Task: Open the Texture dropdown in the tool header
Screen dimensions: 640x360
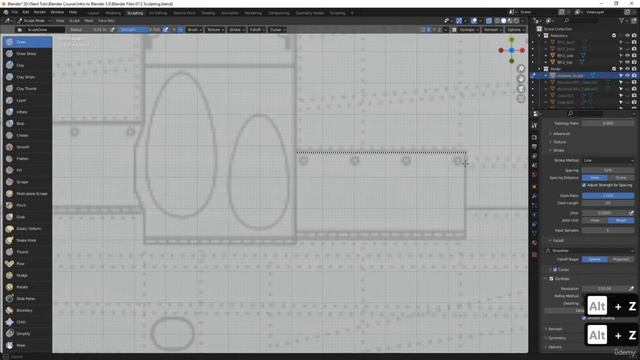Action: coord(215,30)
